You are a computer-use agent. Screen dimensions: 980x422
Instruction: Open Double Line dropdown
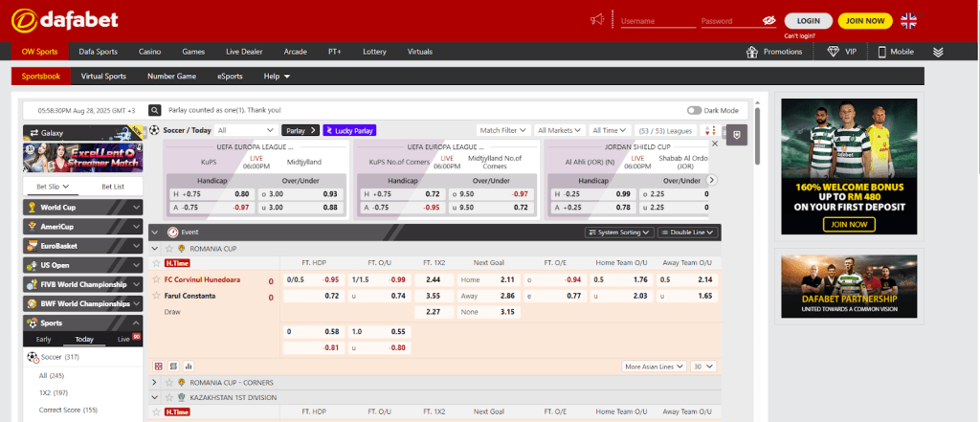click(x=687, y=232)
